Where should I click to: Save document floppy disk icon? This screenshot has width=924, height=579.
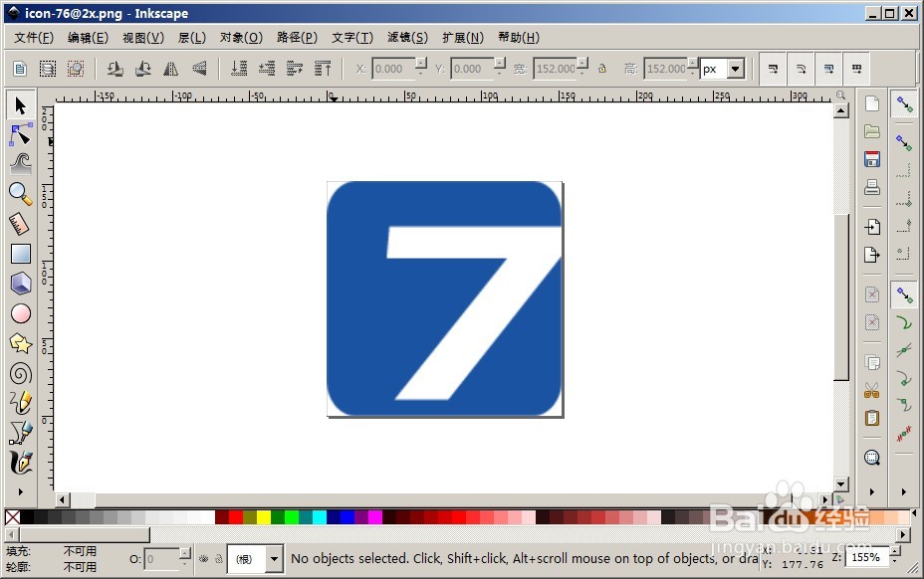(x=872, y=159)
